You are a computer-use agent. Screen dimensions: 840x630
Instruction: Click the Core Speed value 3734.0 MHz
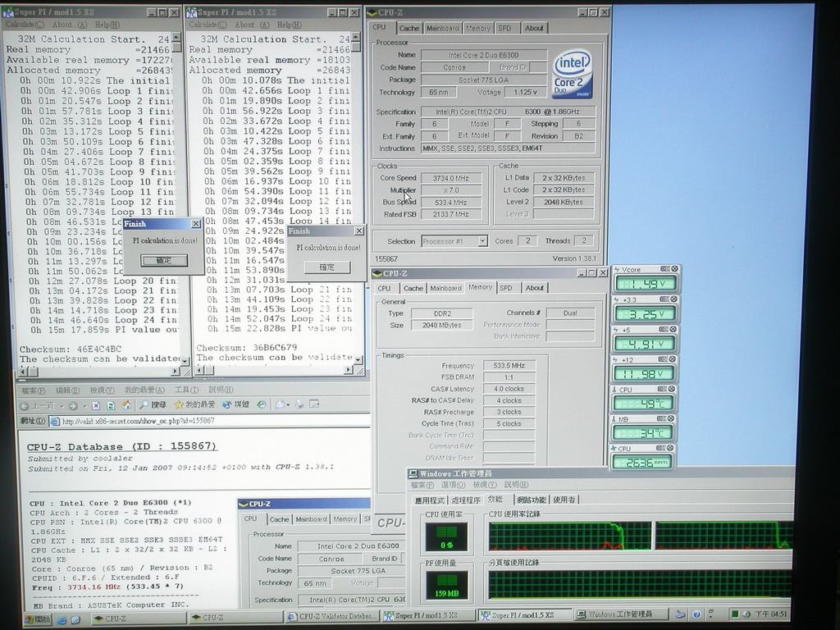point(451,178)
